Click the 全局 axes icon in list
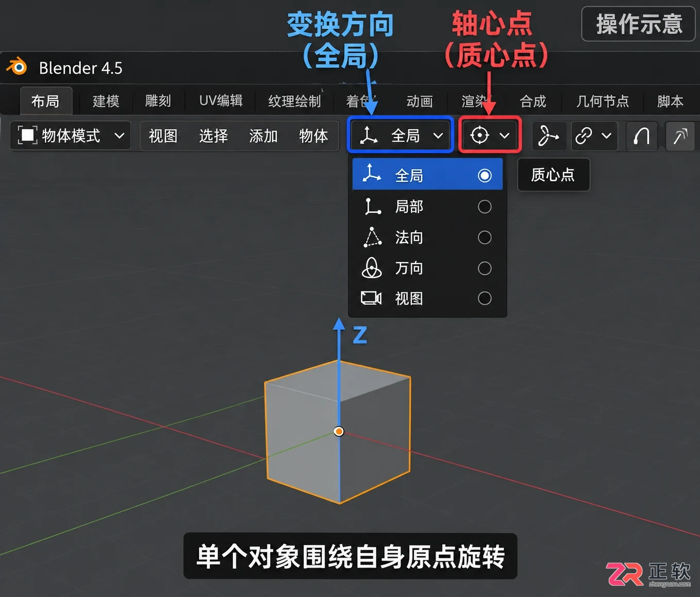The image size is (700, 597). click(372, 174)
